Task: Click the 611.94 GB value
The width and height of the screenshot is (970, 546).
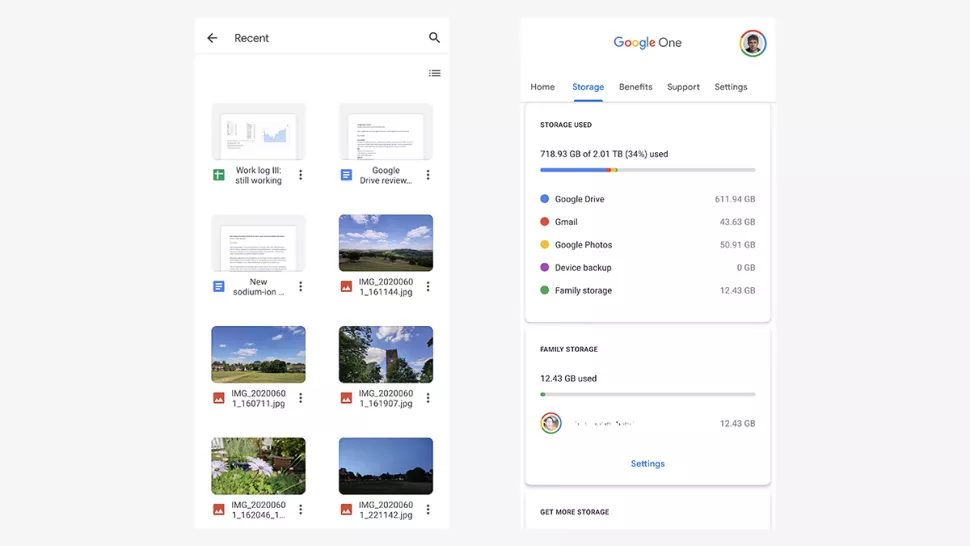Action: [x=735, y=199]
